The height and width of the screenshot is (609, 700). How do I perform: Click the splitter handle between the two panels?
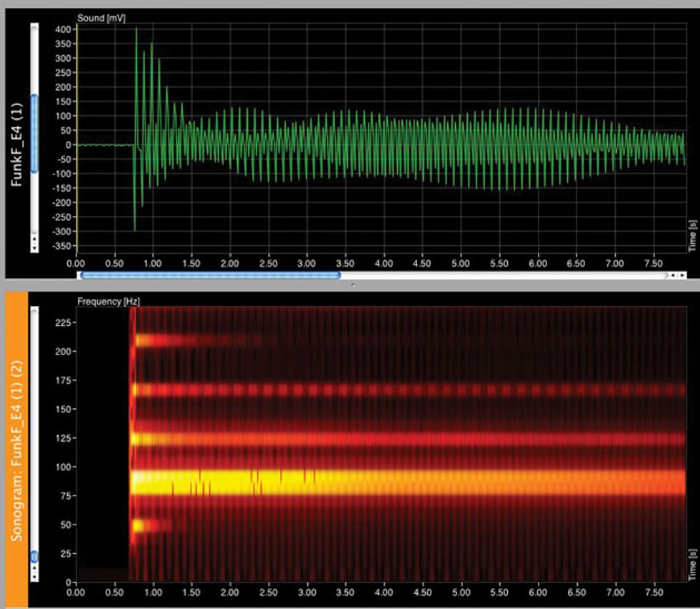click(x=352, y=284)
